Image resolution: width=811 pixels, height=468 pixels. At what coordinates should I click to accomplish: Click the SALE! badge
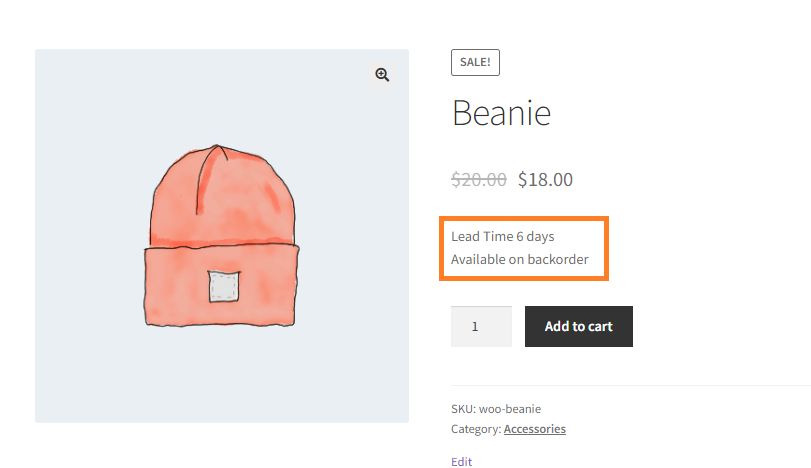pyautogui.click(x=475, y=63)
